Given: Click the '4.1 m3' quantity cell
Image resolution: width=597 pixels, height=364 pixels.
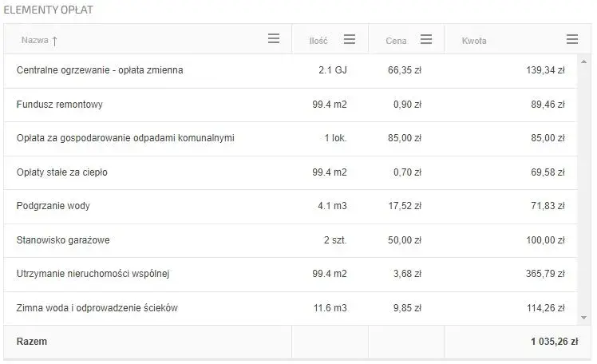Looking at the screenshot, I should coord(332,206).
